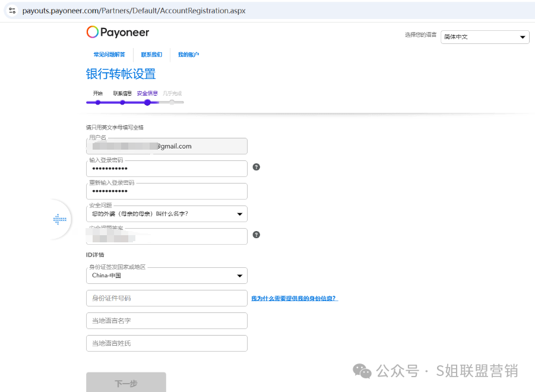Click the 当地语言姓氏 input field

pos(167,343)
